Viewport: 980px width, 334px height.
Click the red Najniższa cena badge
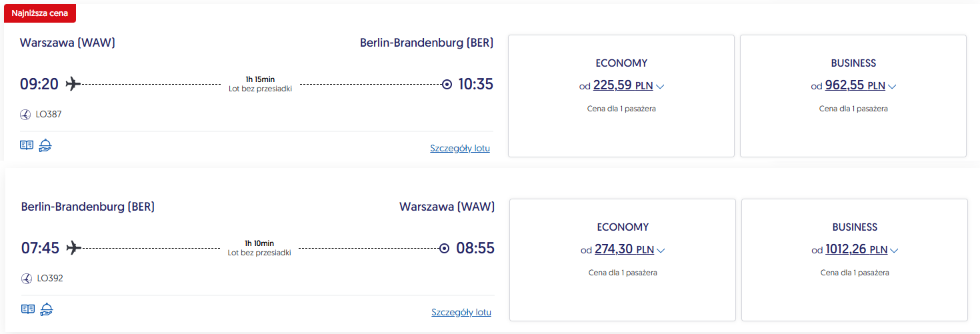pos(39,13)
